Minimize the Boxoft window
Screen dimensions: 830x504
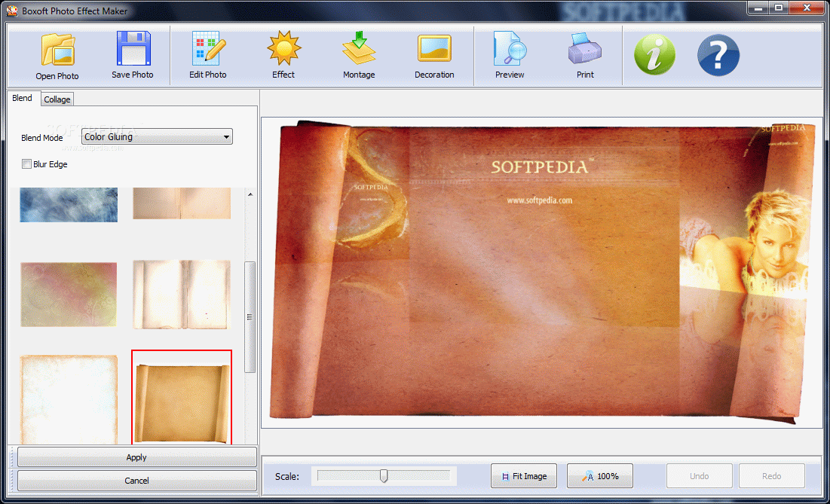(x=758, y=8)
